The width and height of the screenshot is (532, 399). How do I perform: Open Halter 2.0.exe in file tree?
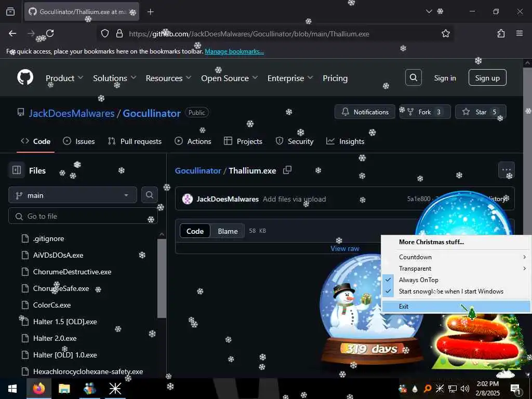click(x=55, y=338)
